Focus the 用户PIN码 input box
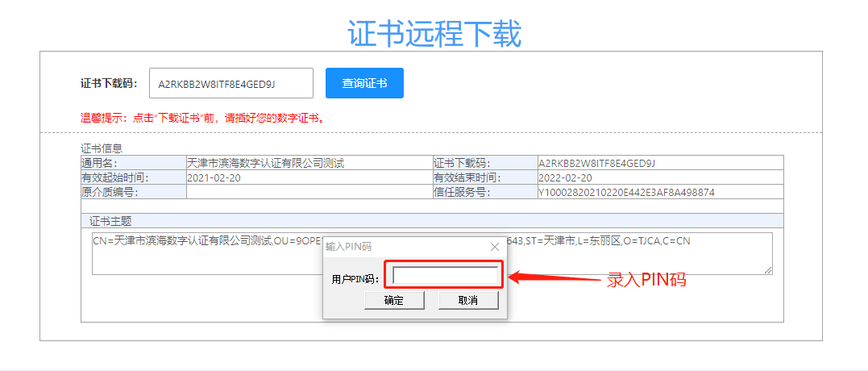This screenshot has width=868, height=371. click(x=444, y=277)
